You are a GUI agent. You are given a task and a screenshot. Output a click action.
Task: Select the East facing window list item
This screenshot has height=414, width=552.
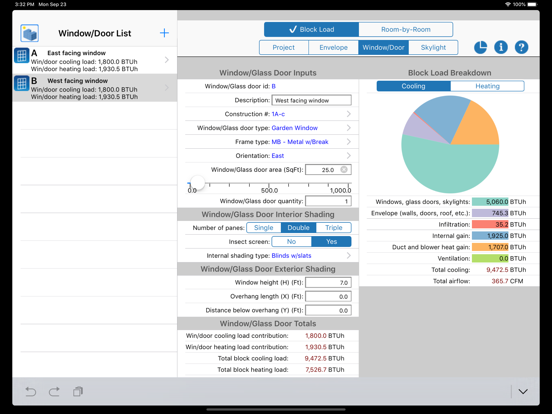(95, 60)
